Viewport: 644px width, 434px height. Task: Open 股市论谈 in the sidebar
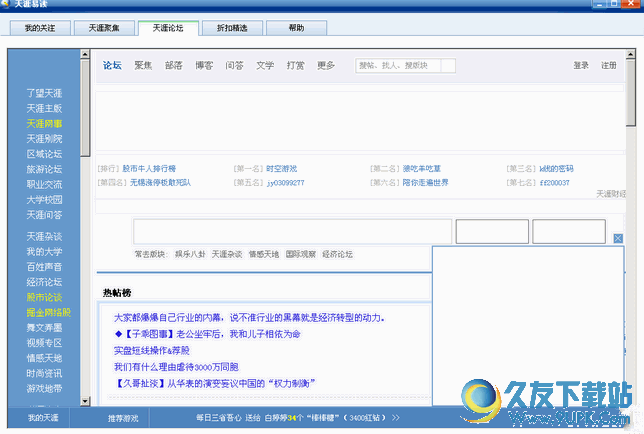(44, 297)
